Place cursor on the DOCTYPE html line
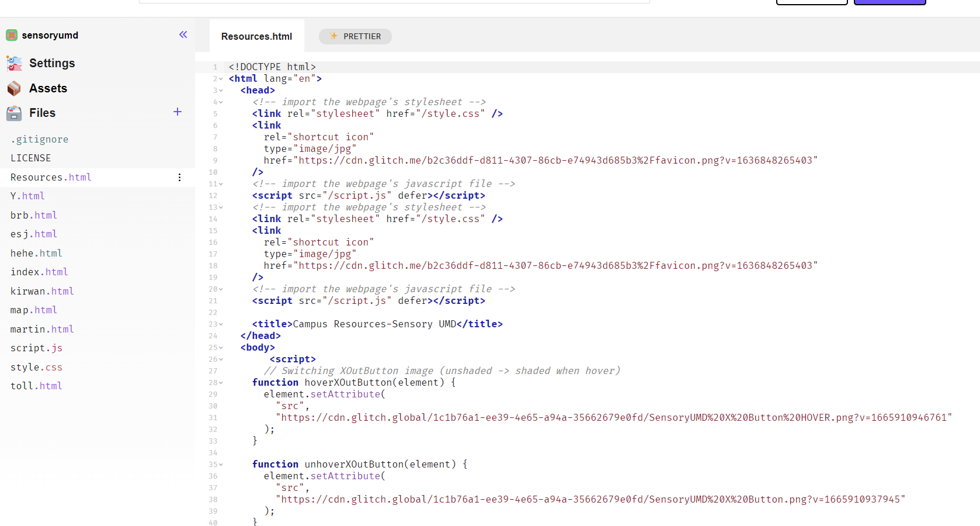The width and height of the screenshot is (980, 526). tap(272, 67)
